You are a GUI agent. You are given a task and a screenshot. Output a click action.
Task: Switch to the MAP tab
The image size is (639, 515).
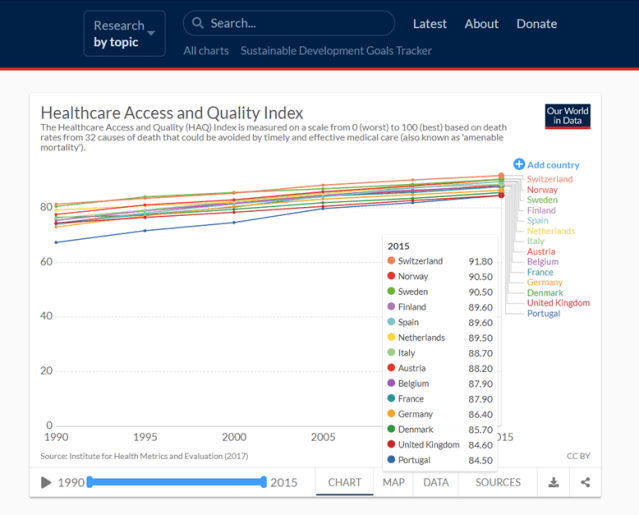pyautogui.click(x=393, y=482)
